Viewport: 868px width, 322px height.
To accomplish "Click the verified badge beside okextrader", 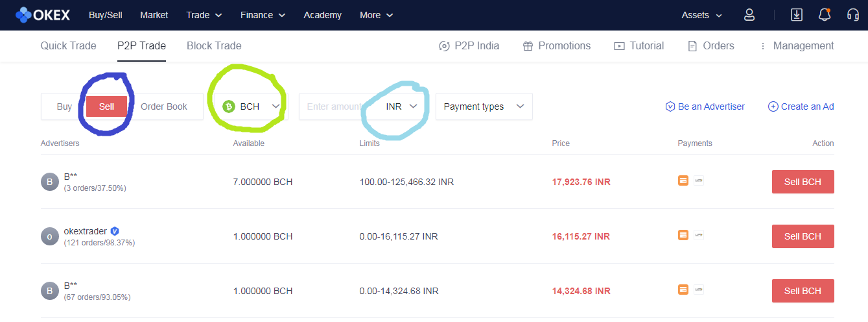I will 115,231.
